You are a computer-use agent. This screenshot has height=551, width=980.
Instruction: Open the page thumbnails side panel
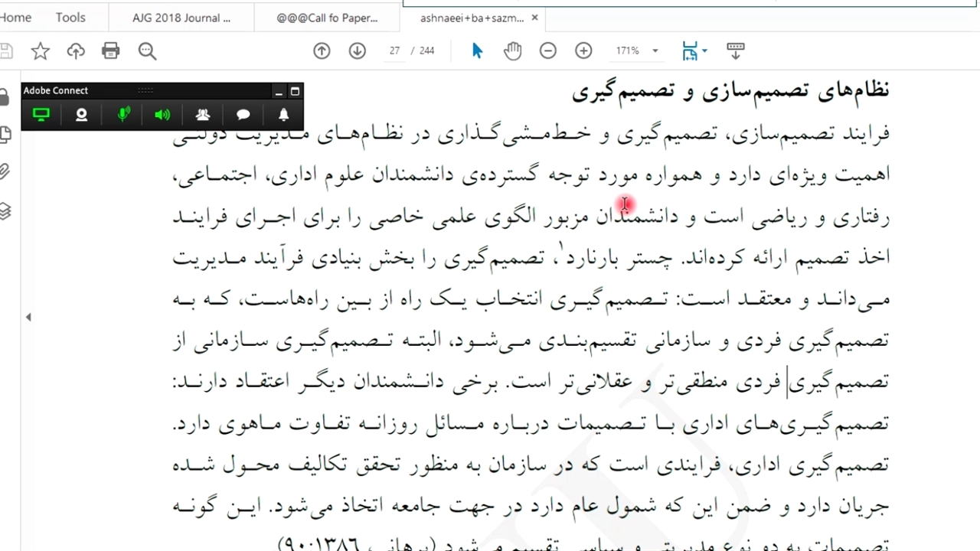pos(5,135)
